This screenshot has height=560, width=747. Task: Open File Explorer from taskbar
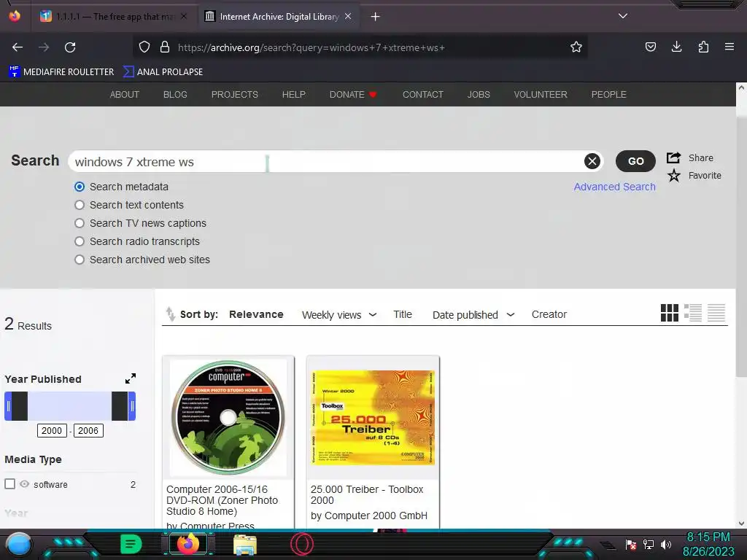[245, 545]
